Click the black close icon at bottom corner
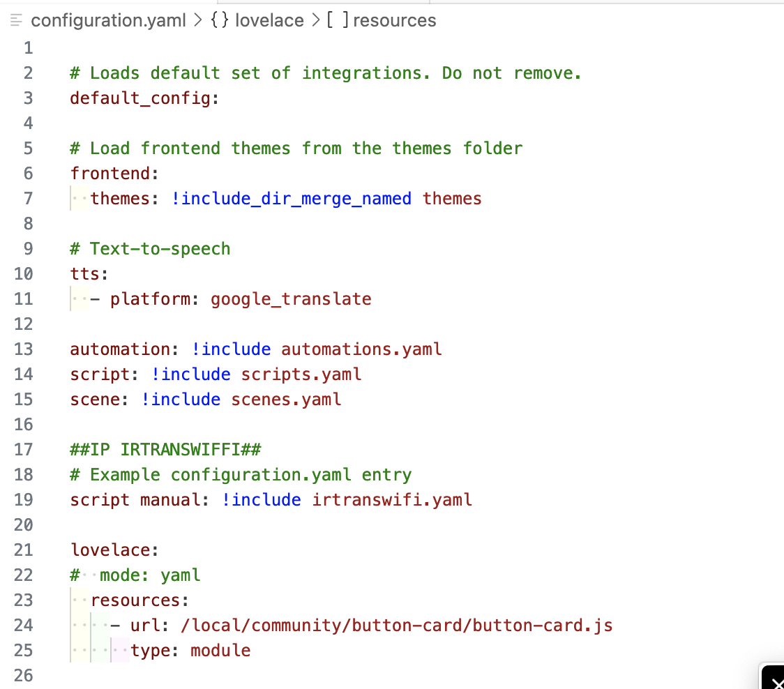This screenshot has width=784, height=689. (x=774, y=679)
